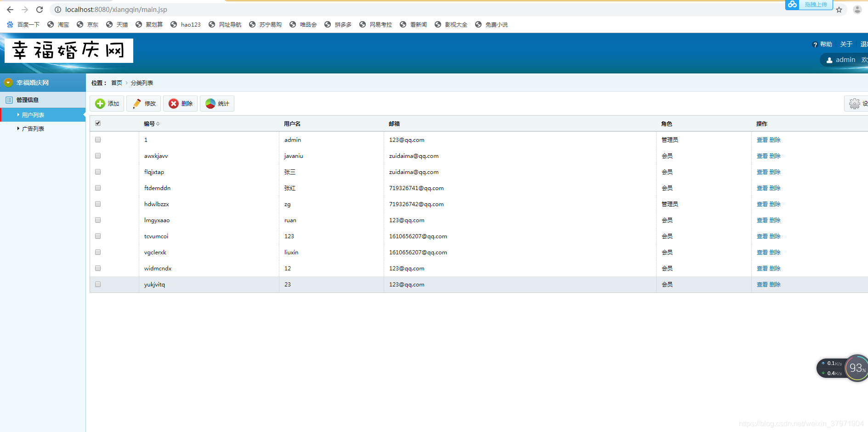Click the admin user icon in header
This screenshot has width=868, height=432.
click(829, 60)
